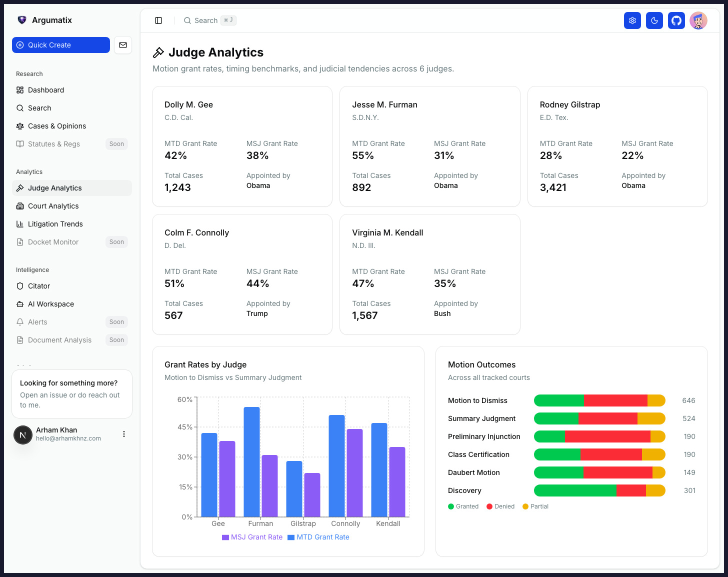The width and height of the screenshot is (728, 577).
Task: Open the Quick Create mail icon
Action: 122,45
